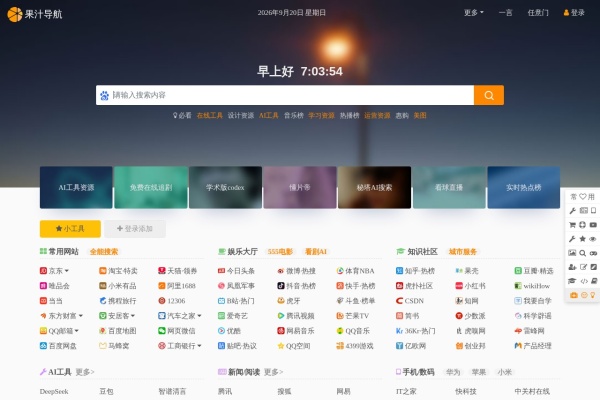Open the 全能搜索 link
The image size is (600, 400).
[x=104, y=252]
